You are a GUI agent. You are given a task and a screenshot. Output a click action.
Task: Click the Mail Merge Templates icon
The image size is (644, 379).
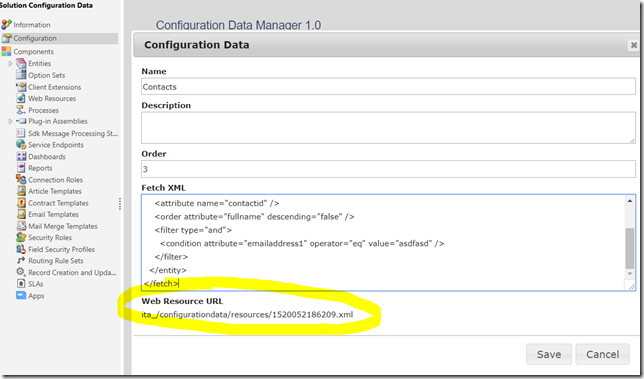(21, 226)
